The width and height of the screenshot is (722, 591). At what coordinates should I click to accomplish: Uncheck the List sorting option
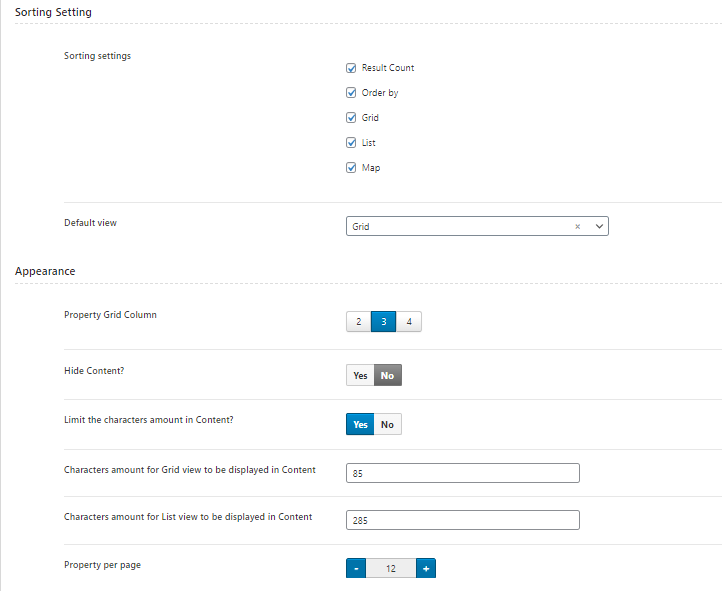(x=351, y=143)
